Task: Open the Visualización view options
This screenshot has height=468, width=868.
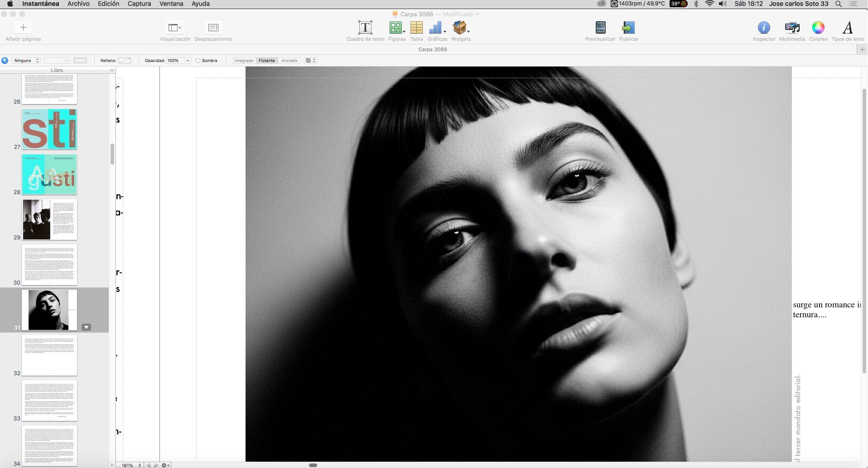Action: tap(175, 28)
